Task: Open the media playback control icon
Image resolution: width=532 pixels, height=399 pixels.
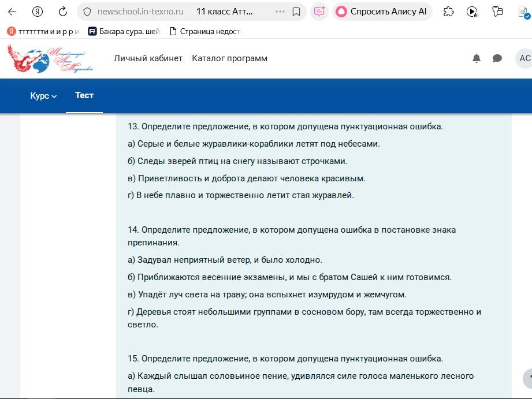Action: click(x=473, y=12)
